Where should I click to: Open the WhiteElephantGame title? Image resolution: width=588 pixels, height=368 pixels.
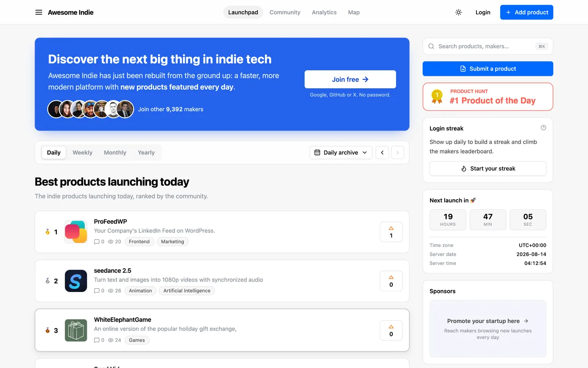[123, 320]
